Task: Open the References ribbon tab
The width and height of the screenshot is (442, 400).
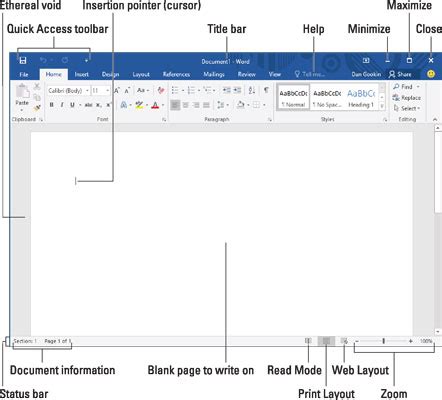Action: [176, 74]
